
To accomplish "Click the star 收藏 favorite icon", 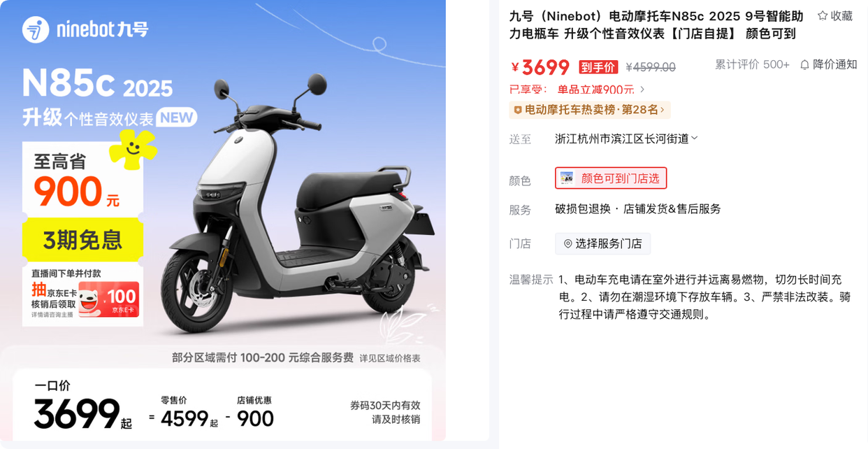I will (x=823, y=16).
